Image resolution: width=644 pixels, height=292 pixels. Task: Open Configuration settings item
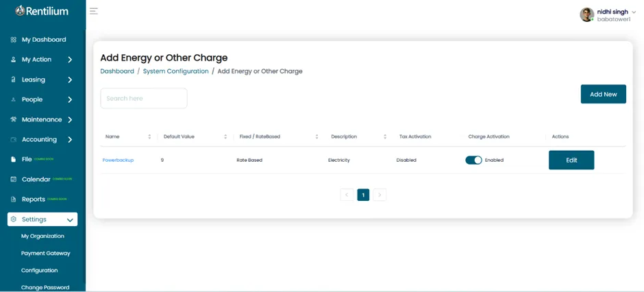pos(40,271)
